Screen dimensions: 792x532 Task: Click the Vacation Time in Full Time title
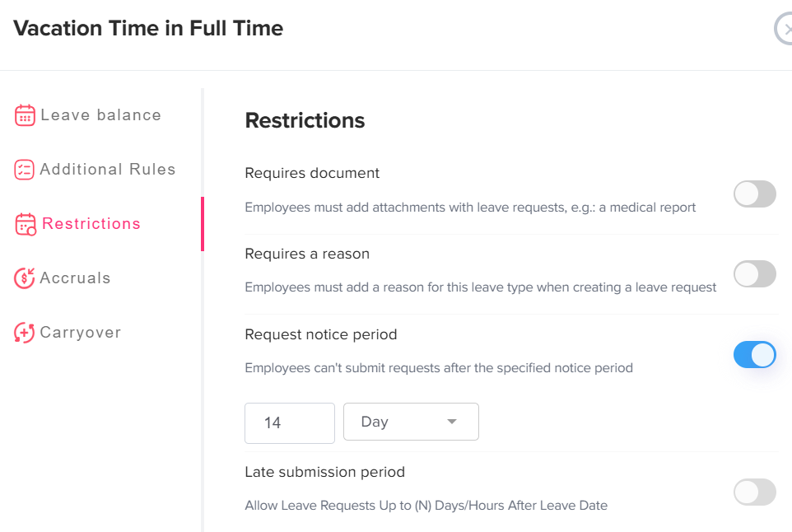[x=148, y=29]
